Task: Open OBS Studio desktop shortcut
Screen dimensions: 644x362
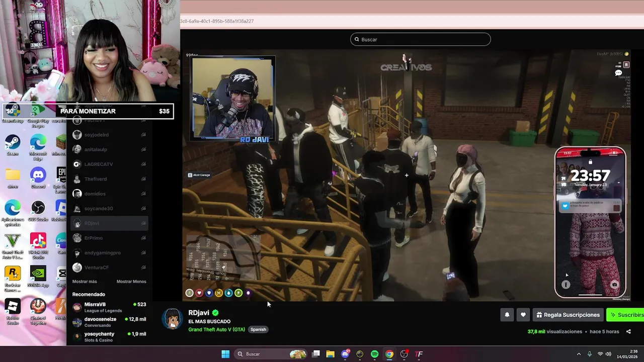Action: click(x=38, y=211)
